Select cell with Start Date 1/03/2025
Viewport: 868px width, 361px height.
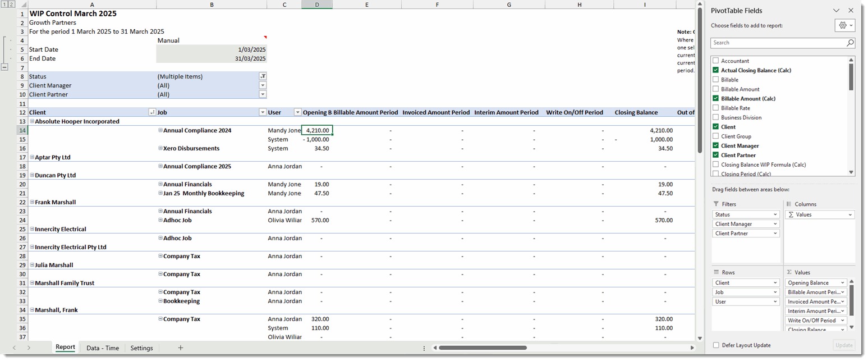click(212, 49)
